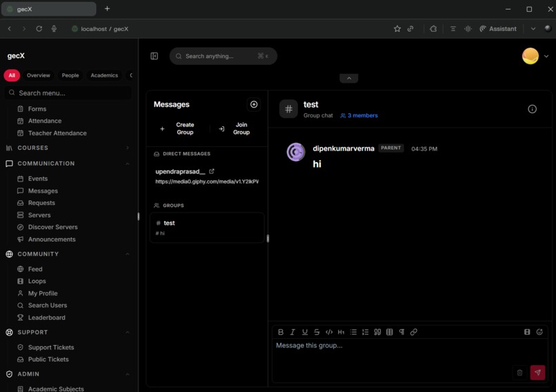Collapse the Support section
This screenshot has width=556, height=392.
click(68, 333)
